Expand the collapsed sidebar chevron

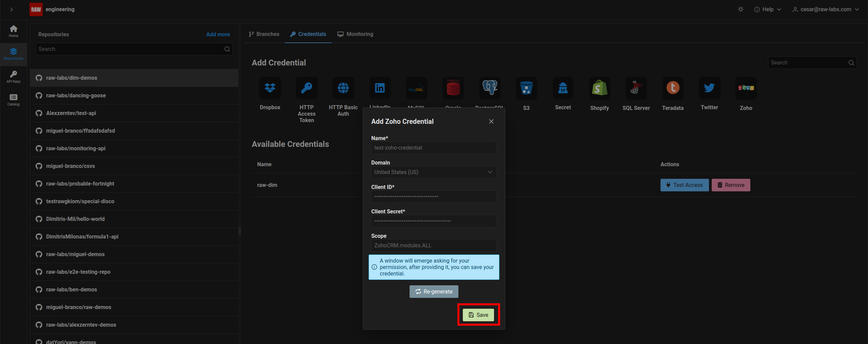[x=12, y=9]
